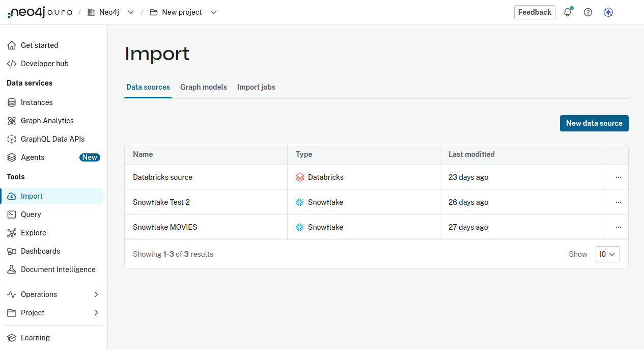This screenshot has width=644, height=350.
Task: Click Snowflake icon in Snowflake MOVIES row
Action: (300, 227)
